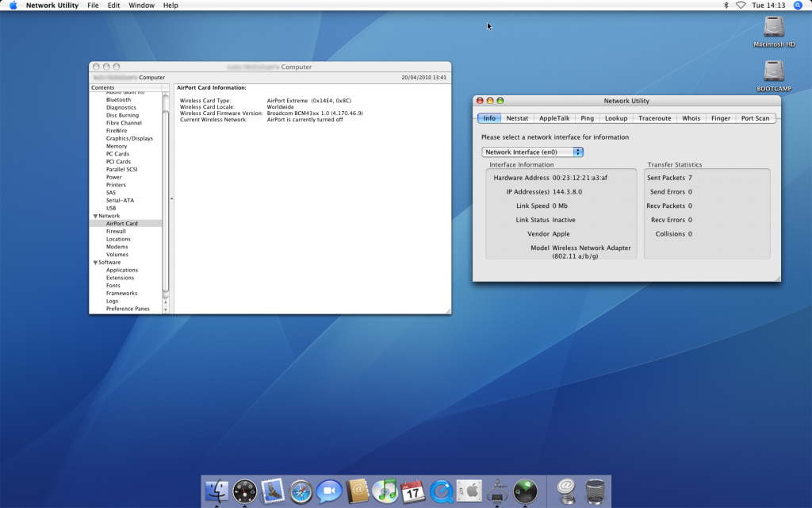
Task: Collapse the Software section disclosure triangle
Action: point(95,263)
